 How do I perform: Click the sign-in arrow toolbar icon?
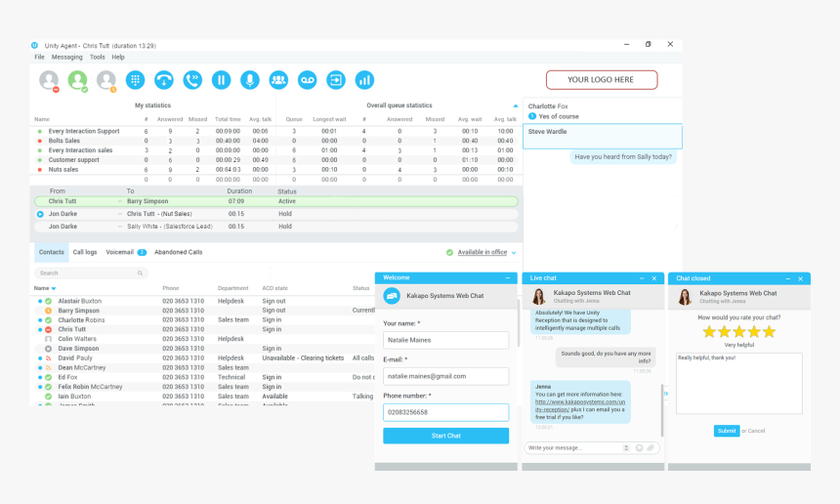click(336, 80)
